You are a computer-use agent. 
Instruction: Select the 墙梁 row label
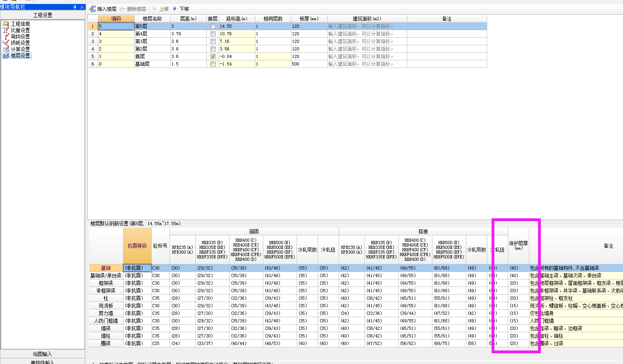tap(106, 328)
